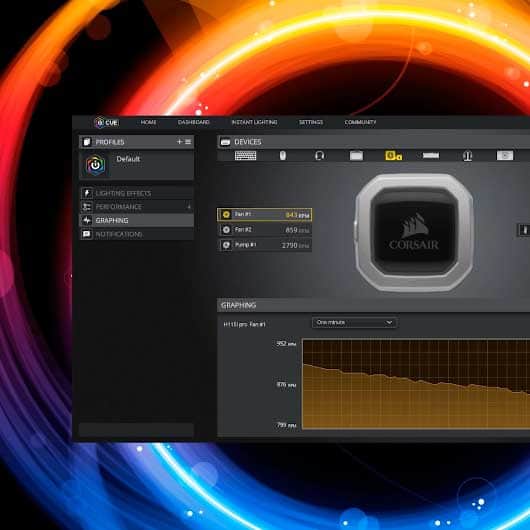Screen dimensions: 530x530
Task: Select Fan #2 sensor row
Action: pyautogui.click(x=264, y=230)
